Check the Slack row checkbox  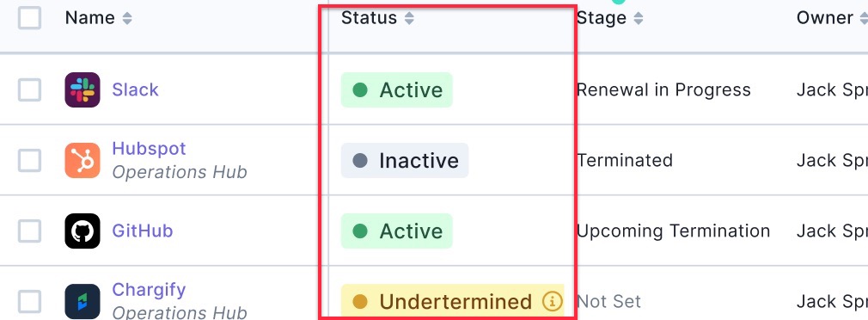[x=29, y=89]
